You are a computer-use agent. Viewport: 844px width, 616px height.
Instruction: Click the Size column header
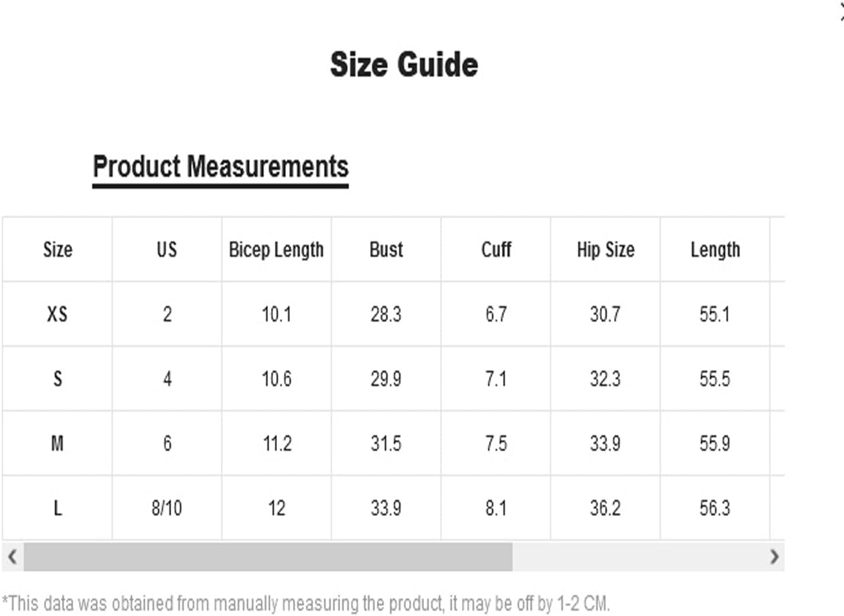pos(57,249)
